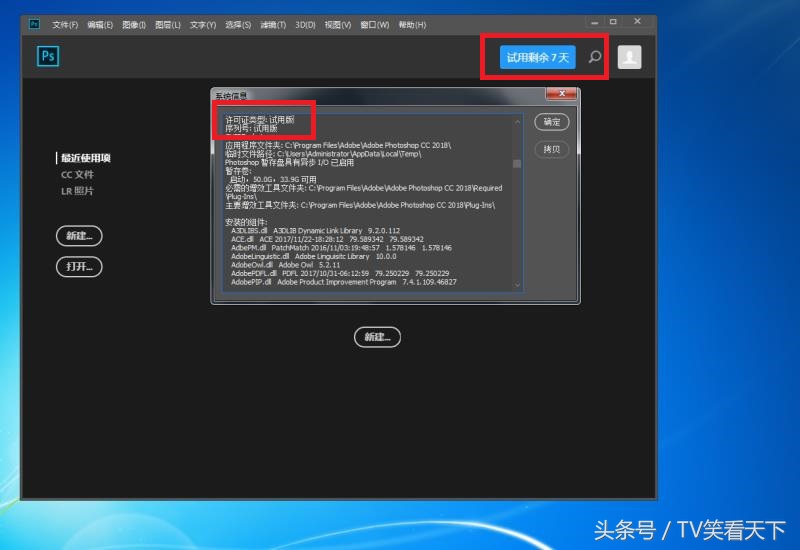
Task: Select LR 照片 in the left sidebar
Action: tap(78, 191)
